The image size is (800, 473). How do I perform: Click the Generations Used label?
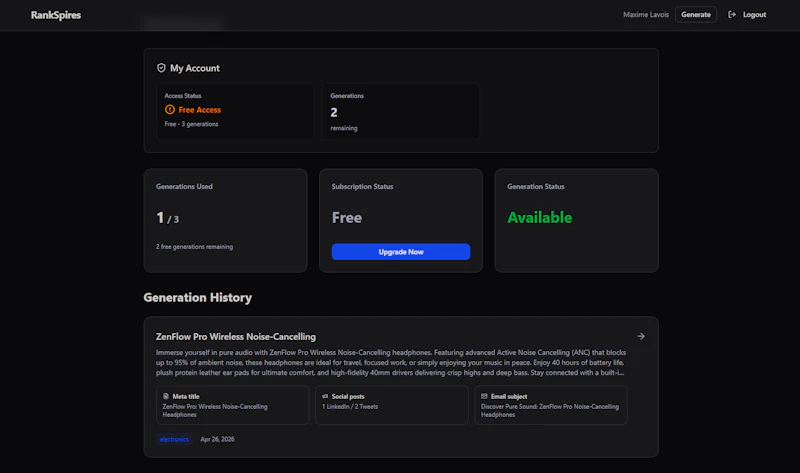click(x=184, y=187)
